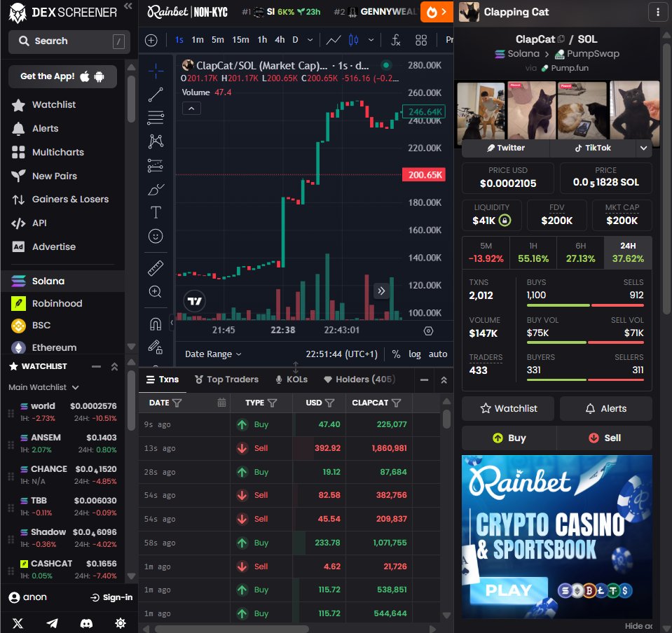Select the 5M price change tab
672x633 pixels.
(x=486, y=253)
